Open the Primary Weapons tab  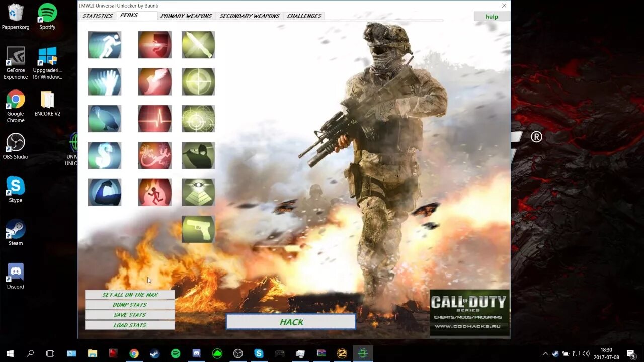tap(186, 16)
